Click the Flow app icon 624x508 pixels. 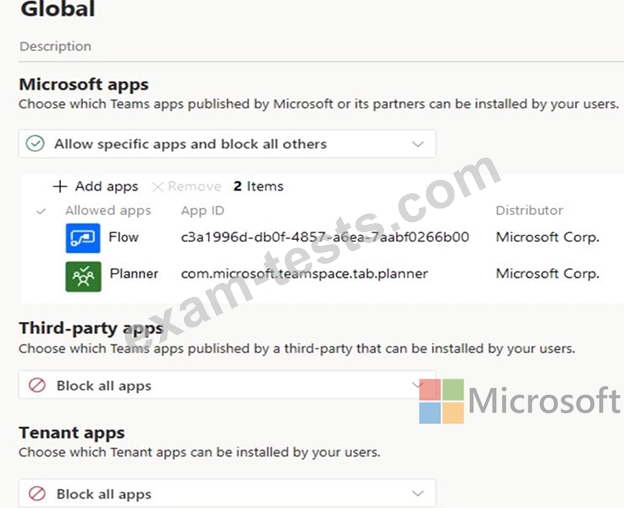click(83, 238)
